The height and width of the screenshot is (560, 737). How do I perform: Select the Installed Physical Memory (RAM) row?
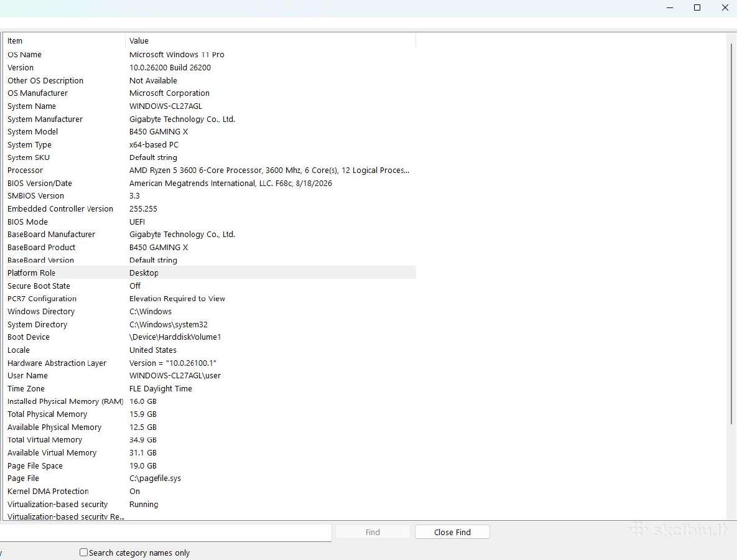pyautogui.click(x=210, y=401)
